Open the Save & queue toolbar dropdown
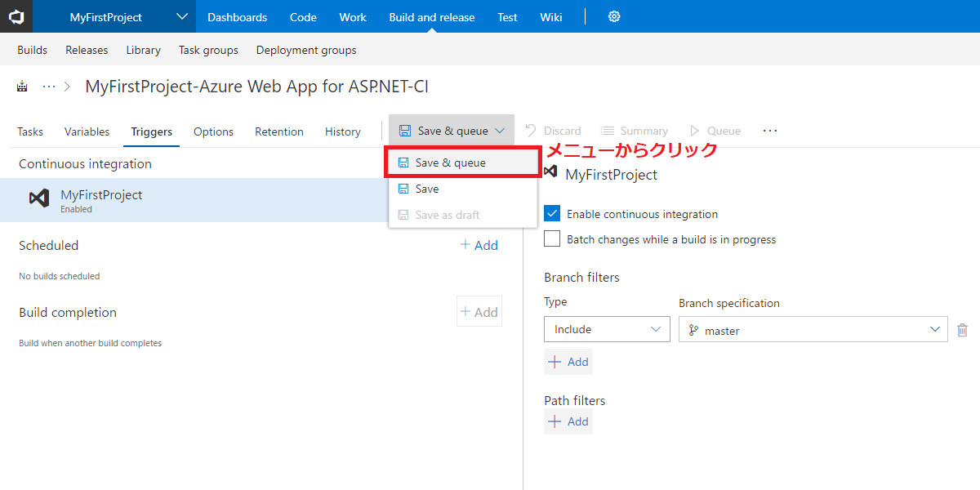Viewport: 980px width, 490px height. 452,131
